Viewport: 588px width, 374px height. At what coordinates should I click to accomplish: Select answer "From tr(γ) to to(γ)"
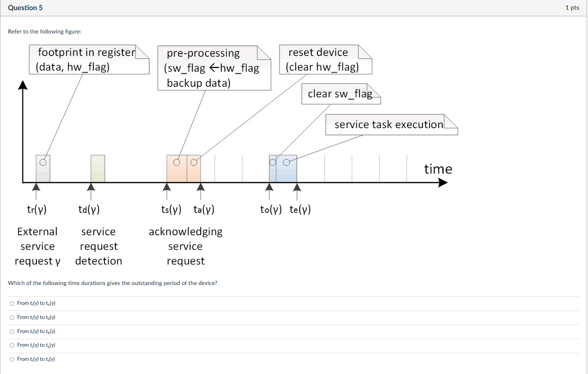click(11, 303)
